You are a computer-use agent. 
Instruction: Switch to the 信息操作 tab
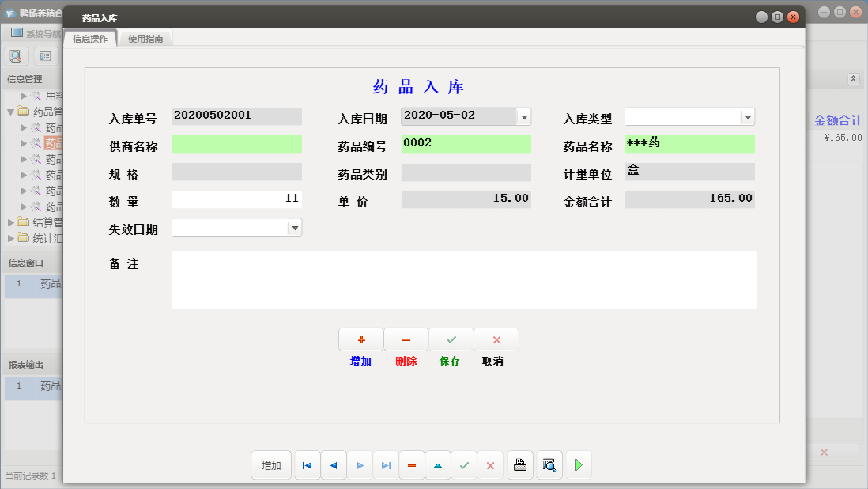[90, 37]
